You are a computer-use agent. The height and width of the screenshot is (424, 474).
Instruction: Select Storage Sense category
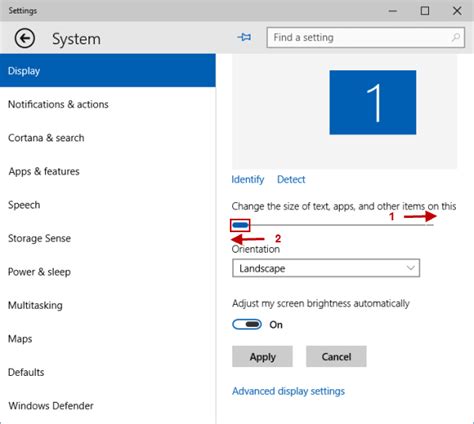39,238
